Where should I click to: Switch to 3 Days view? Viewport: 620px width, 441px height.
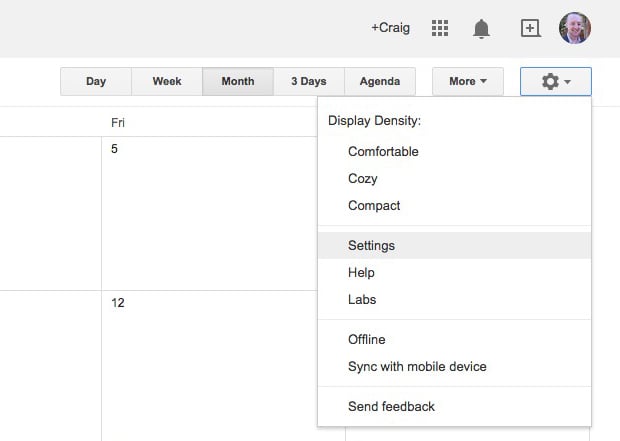[309, 81]
